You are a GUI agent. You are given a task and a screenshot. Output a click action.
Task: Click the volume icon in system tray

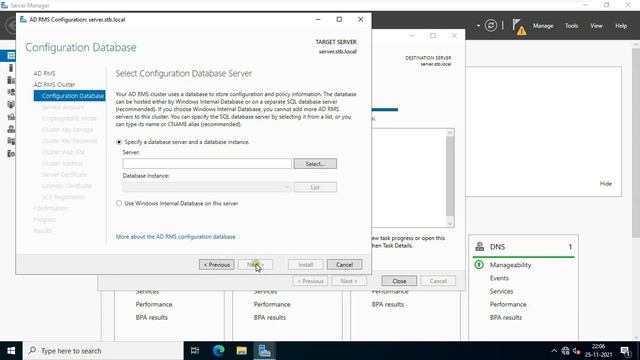pyautogui.click(x=576, y=351)
